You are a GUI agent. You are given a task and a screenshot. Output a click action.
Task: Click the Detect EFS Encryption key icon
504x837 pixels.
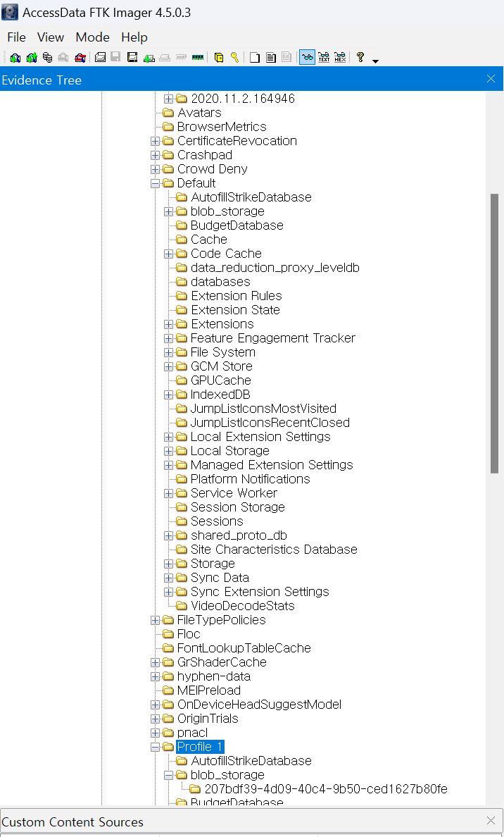(x=234, y=57)
